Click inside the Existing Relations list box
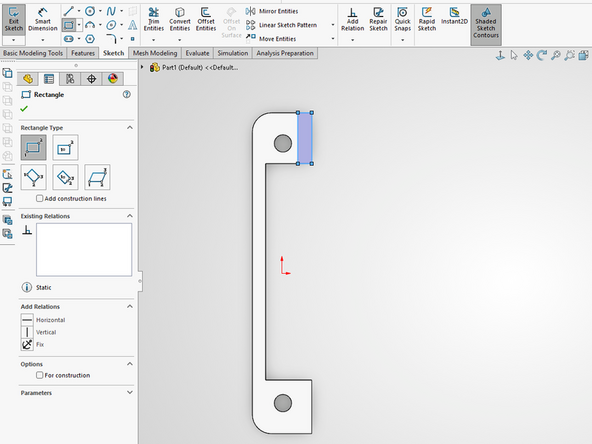Screen dimensions: 592x444 pos(84,250)
